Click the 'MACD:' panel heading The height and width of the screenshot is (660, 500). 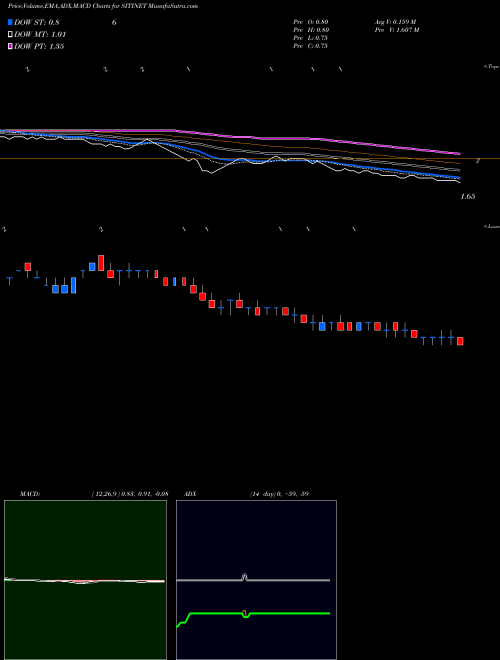click(x=29, y=494)
